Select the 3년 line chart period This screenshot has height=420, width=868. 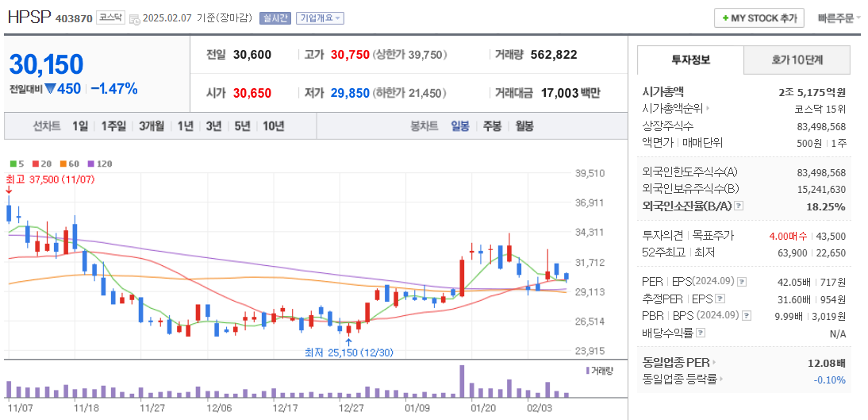[213, 126]
